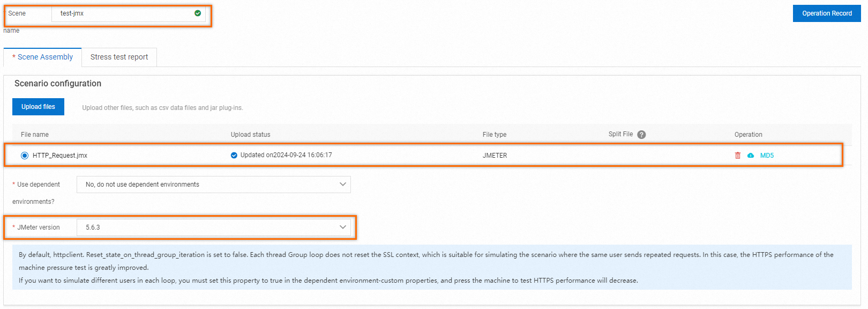This screenshot has height=309, width=868.
Task: Click the JMETER file type cell
Action: tap(495, 156)
